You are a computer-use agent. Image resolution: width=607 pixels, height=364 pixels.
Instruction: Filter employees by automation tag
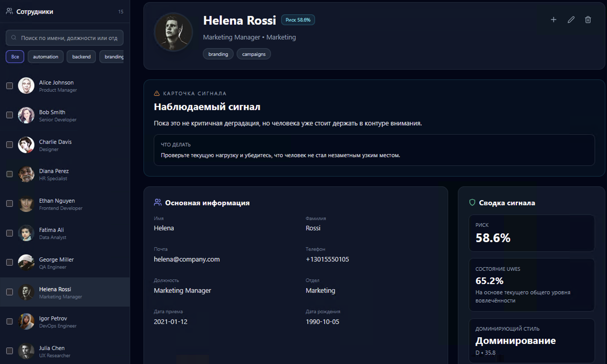click(46, 57)
